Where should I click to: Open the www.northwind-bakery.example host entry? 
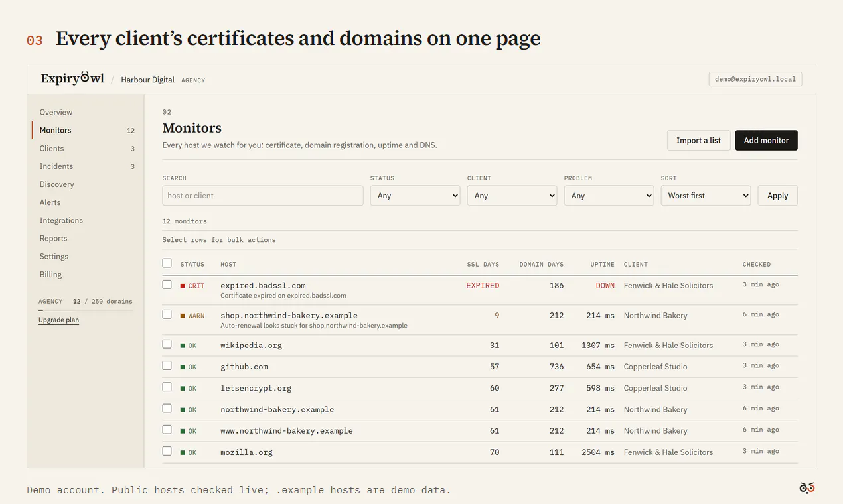[x=286, y=431]
